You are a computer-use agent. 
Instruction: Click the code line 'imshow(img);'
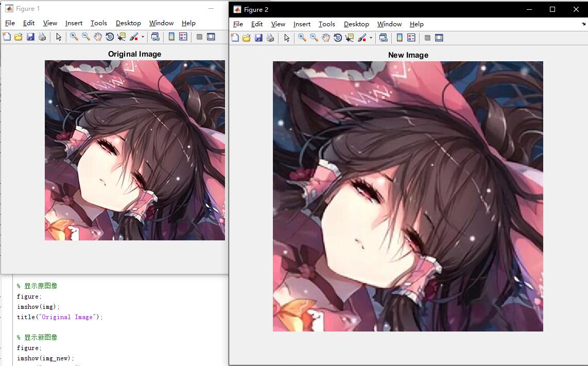(38, 307)
